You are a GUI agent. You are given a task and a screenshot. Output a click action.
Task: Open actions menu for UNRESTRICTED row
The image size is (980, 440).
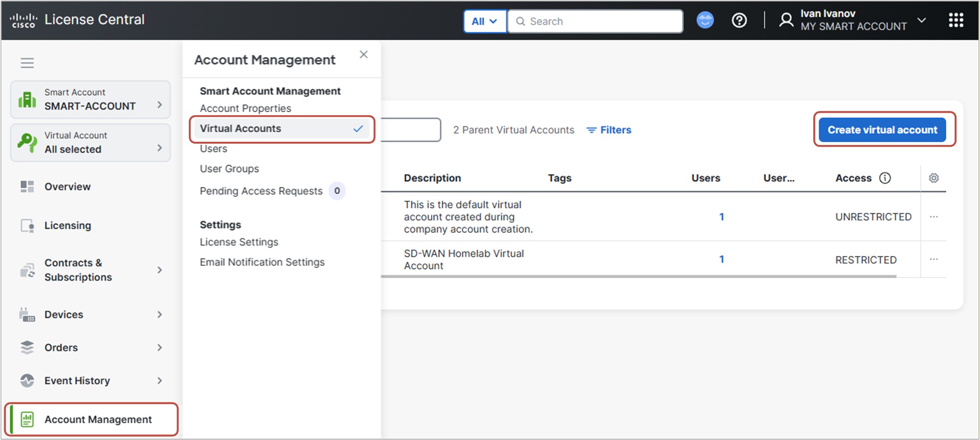tap(933, 217)
